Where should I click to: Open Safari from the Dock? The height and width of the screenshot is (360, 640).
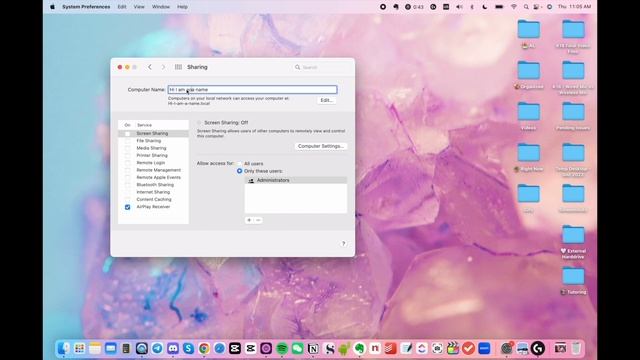(x=219, y=348)
